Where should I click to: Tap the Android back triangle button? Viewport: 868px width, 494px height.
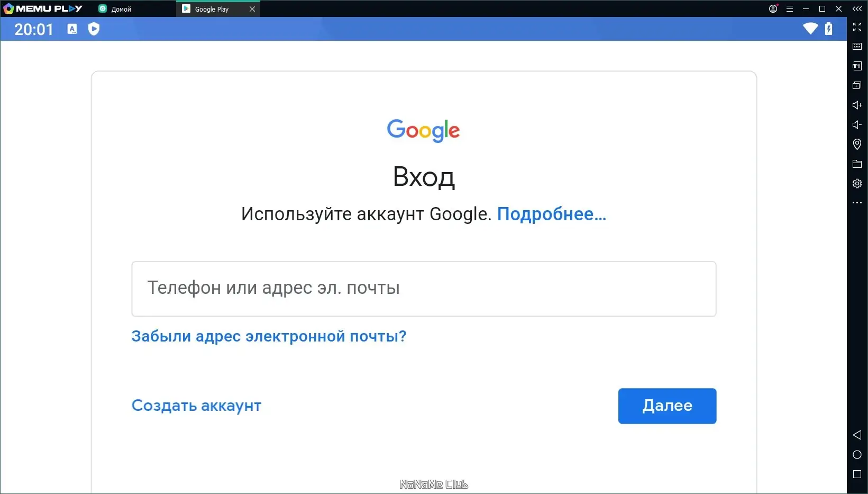pos(857,435)
